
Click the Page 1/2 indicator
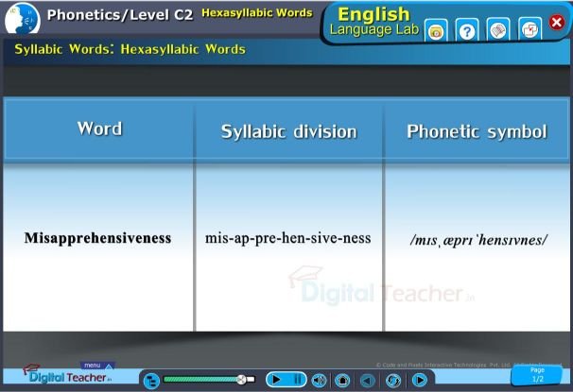[x=537, y=375]
